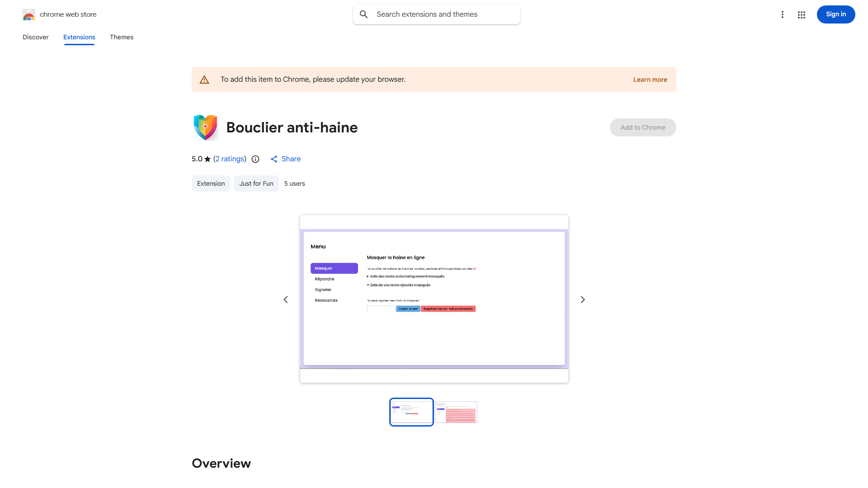Screen dimensions: 868x488
Task: Click the Just for Fun category chip
Action: coord(256,183)
